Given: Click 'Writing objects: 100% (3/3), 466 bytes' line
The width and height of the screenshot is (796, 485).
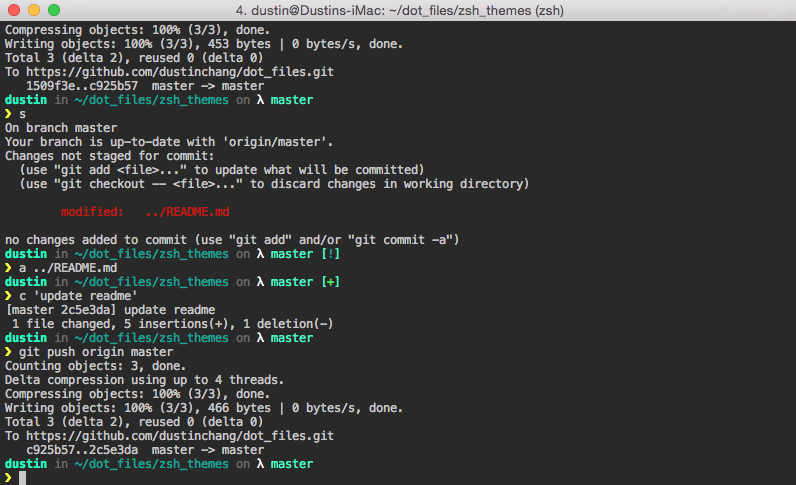Looking at the screenshot, I should click(204, 408).
